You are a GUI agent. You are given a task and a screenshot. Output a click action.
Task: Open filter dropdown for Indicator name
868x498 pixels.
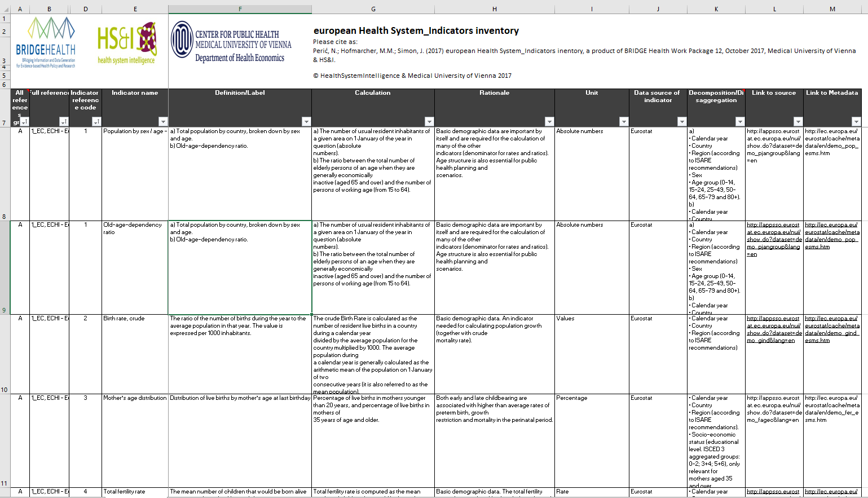[163, 122]
